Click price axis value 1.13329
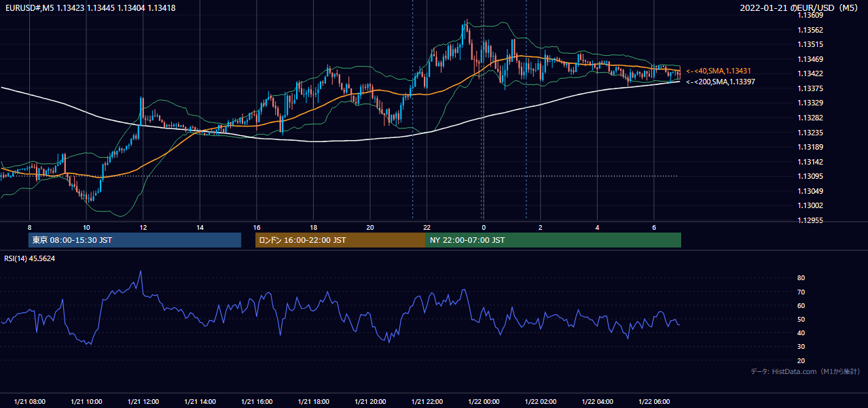Image resolution: width=868 pixels, height=408 pixels. click(x=810, y=103)
